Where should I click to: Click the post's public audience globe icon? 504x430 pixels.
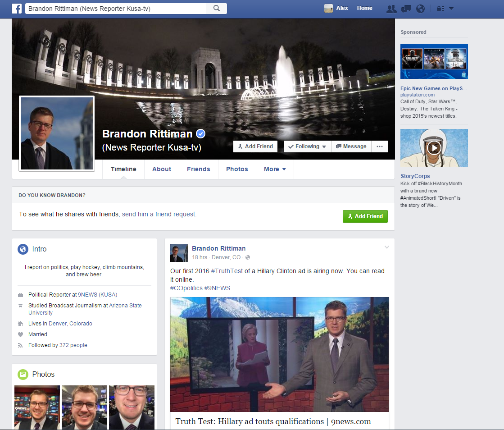click(248, 257)
